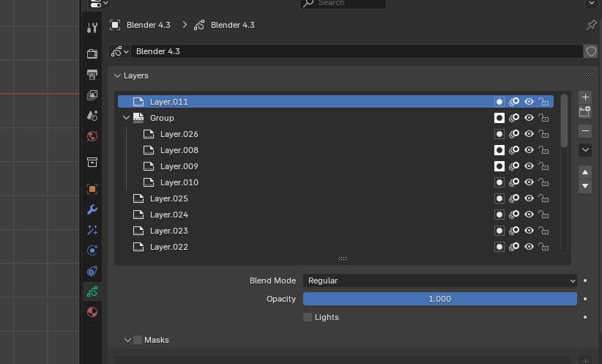602x364 pixels.
Task: Click the fake user shield icon
Action: pos(591,51)
